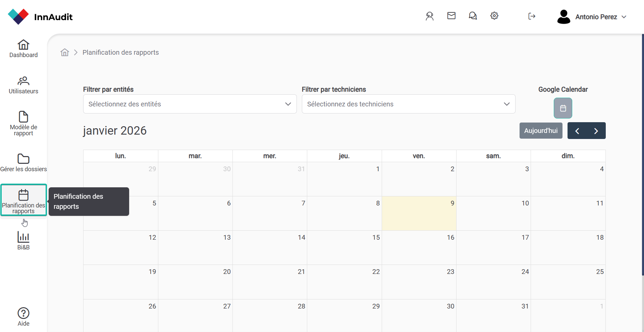Click the user profile icon in header

[430, 16]
